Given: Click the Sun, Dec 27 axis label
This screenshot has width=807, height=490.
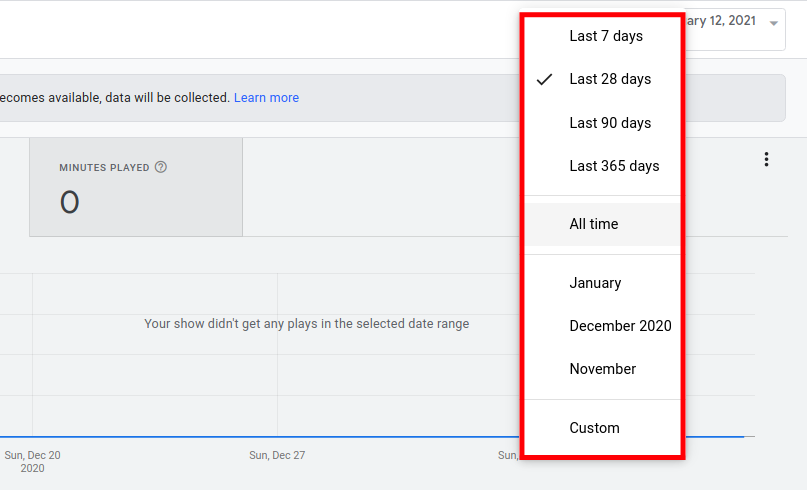Looking at the screenshot, I should 277,455.
